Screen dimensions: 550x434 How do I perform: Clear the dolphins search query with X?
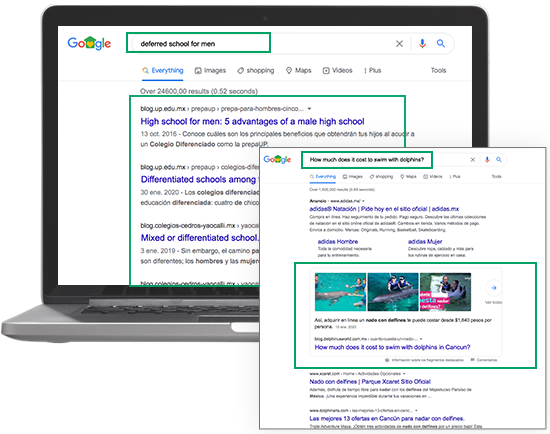[x=472, y=160]
